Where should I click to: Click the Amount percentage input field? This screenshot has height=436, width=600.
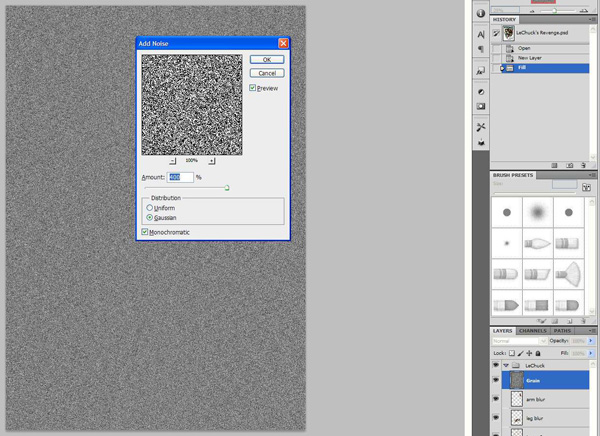(x=180, y=177)
